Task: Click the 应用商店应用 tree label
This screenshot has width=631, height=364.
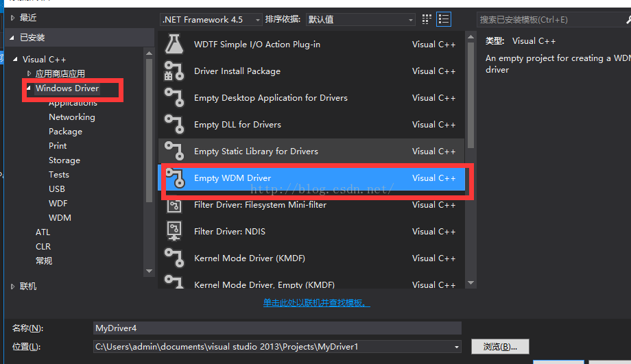Action: [60, 73]
